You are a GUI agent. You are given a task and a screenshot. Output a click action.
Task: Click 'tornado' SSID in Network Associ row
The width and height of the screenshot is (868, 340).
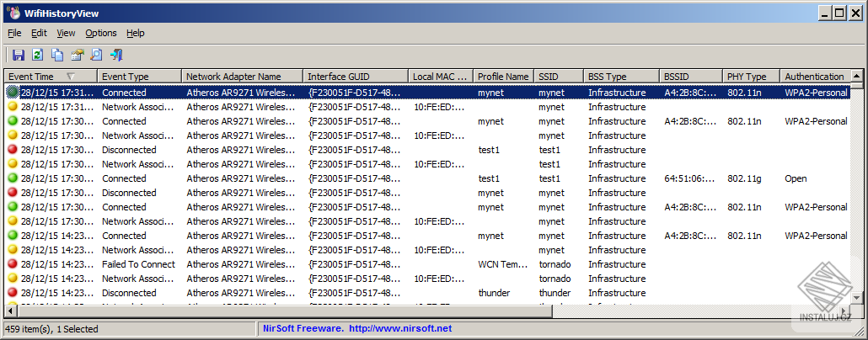[555, 279]
